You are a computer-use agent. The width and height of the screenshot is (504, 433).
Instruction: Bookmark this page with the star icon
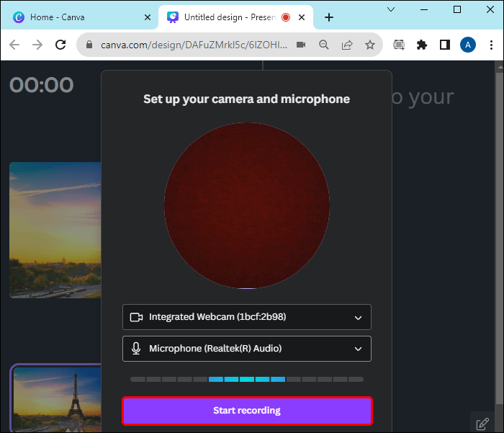click(370, 45)
